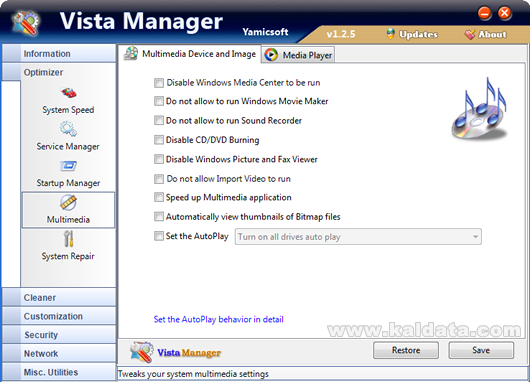Toggle Do not allow Sound Recorder
530x382 pixels.
[159, 120]
